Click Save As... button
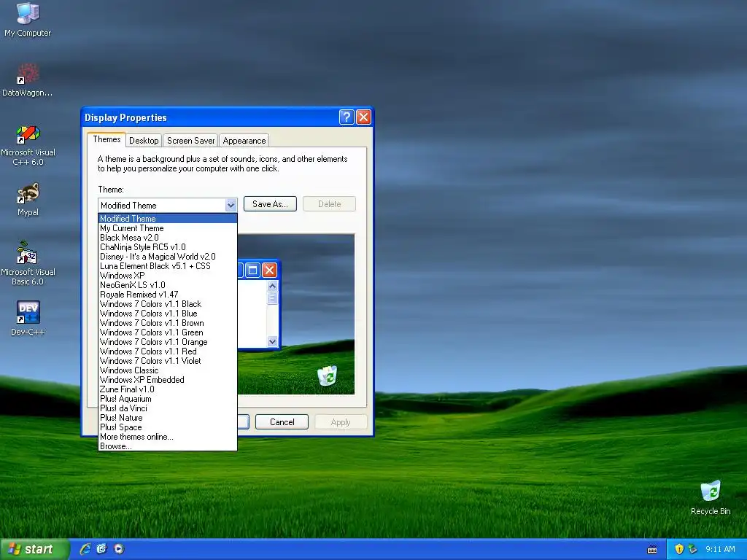This screenshot has width=747, height=560. tap(270, 204)
